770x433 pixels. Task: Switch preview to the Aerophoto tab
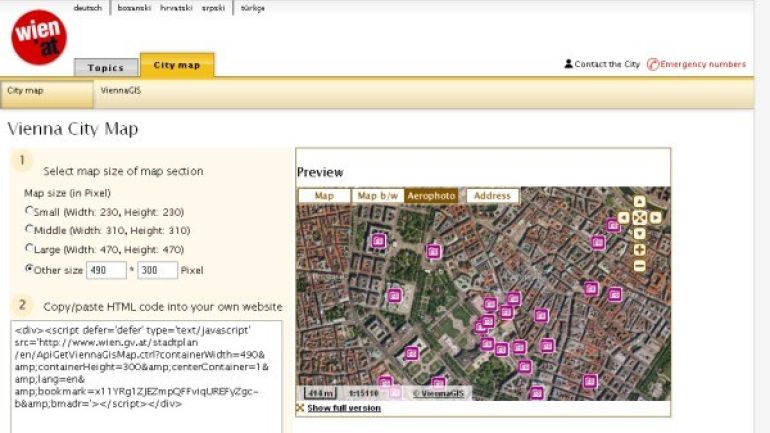click(431, 195)
